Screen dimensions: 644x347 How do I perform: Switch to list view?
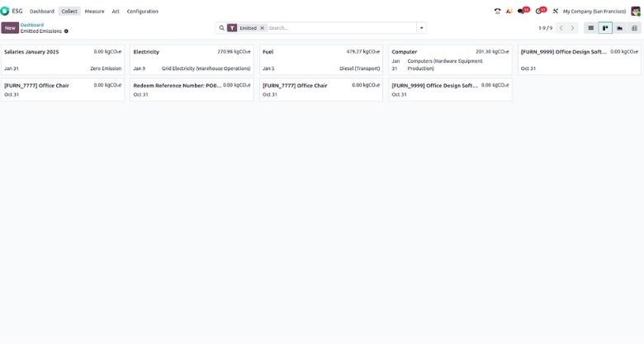coord(591,28)
